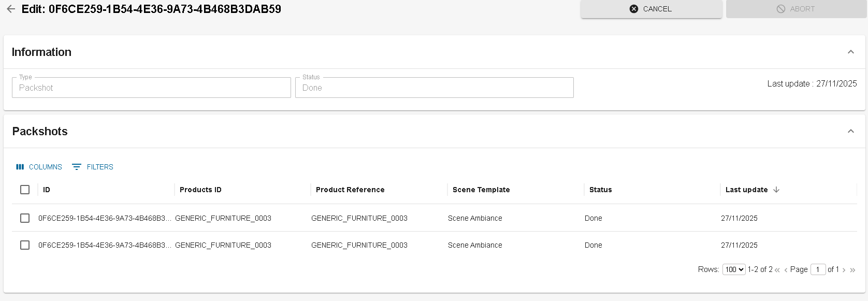Viewport: 868px width, 301px height.
Task: Jump to the last page
Action: click(x=852, y=270)
